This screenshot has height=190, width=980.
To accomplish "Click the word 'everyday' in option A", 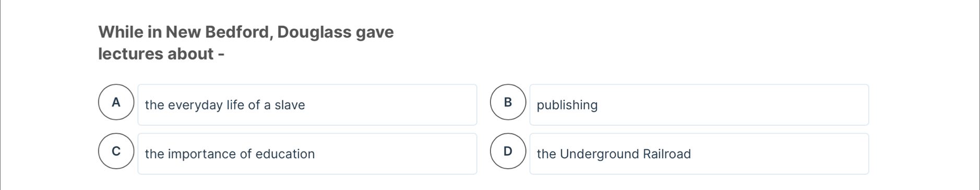I will (x=195, y=105).
